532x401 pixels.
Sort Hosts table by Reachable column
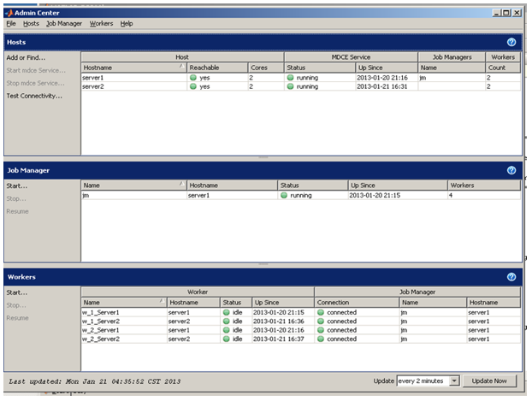pos(217,68)
